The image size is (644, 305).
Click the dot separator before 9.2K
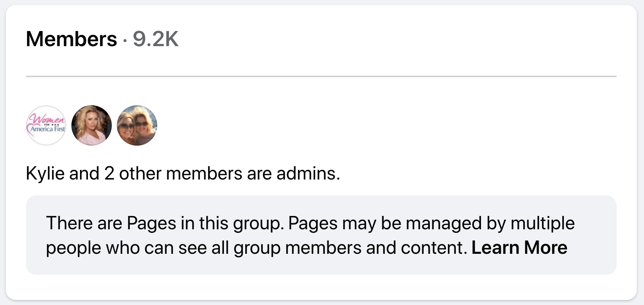[125, 40]
